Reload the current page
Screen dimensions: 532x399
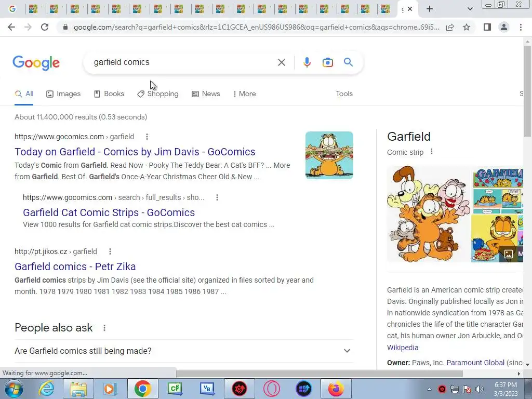pos(45,27)
